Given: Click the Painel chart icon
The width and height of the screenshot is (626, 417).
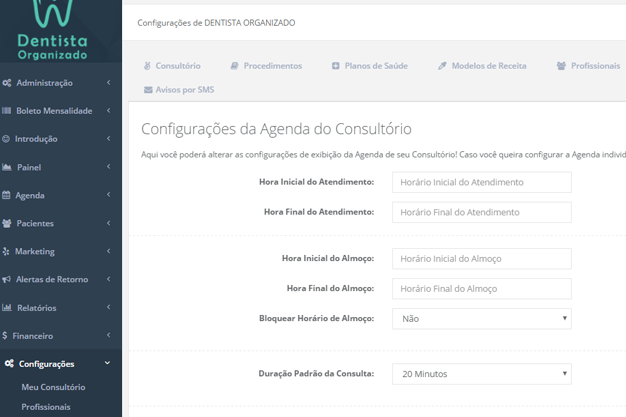Looking at the screenshot, I should point(7,167).
